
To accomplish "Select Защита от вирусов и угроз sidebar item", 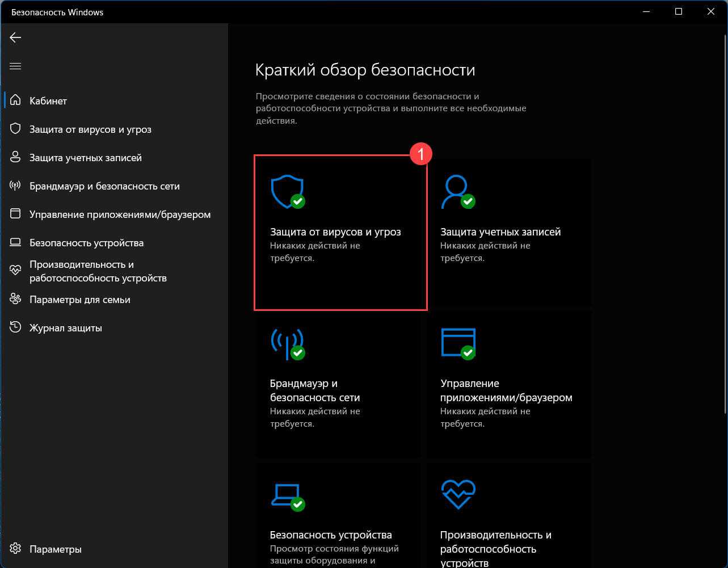I will pos(90,129).
